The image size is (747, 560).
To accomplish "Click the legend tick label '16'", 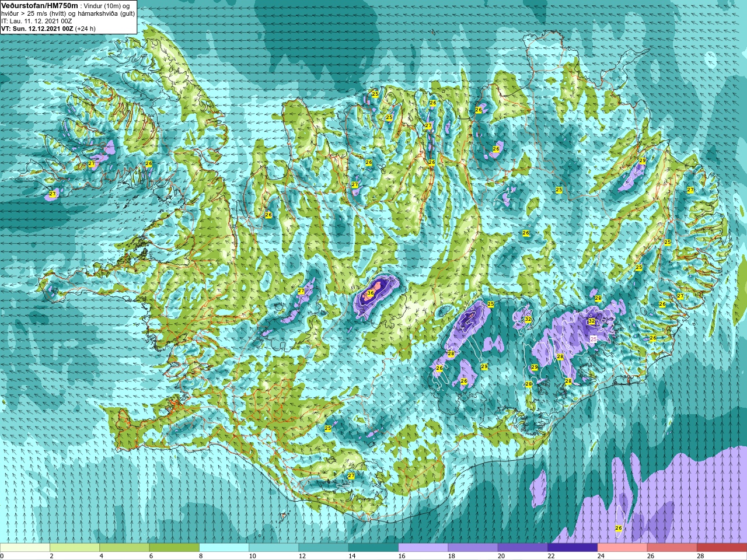I will point(402,556).
